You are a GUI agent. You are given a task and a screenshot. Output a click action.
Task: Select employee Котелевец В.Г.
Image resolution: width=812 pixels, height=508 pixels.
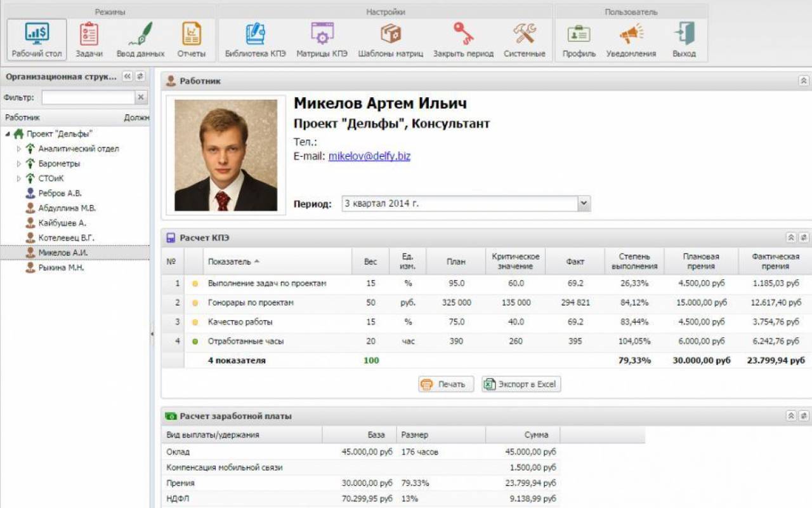click(75, 237)
